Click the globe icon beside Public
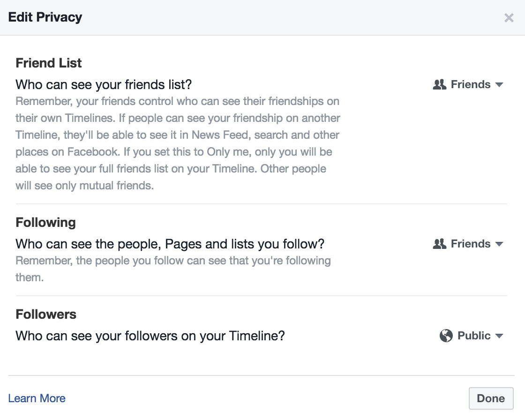Image resolution: width=525 pixels, height=420 pixels. point(446,336)
